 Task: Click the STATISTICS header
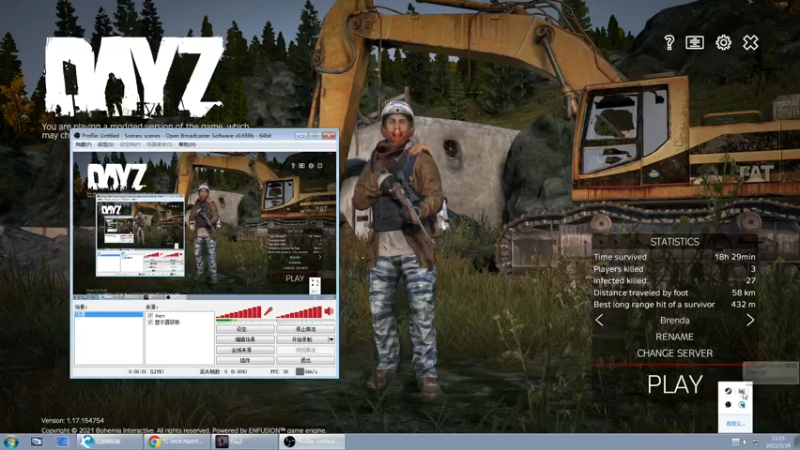pyautogui.click(x=674, y=242)
